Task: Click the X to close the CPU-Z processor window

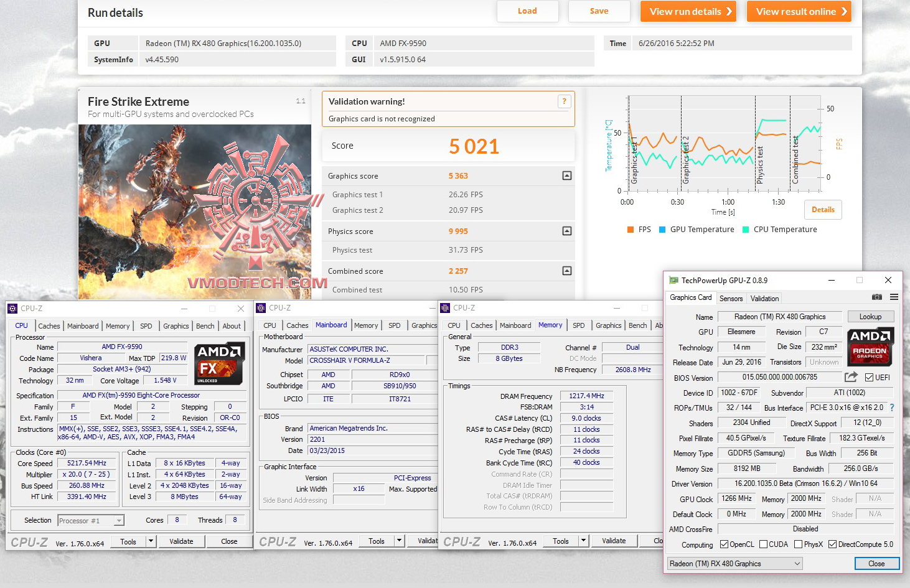Action: click(241, 309)
